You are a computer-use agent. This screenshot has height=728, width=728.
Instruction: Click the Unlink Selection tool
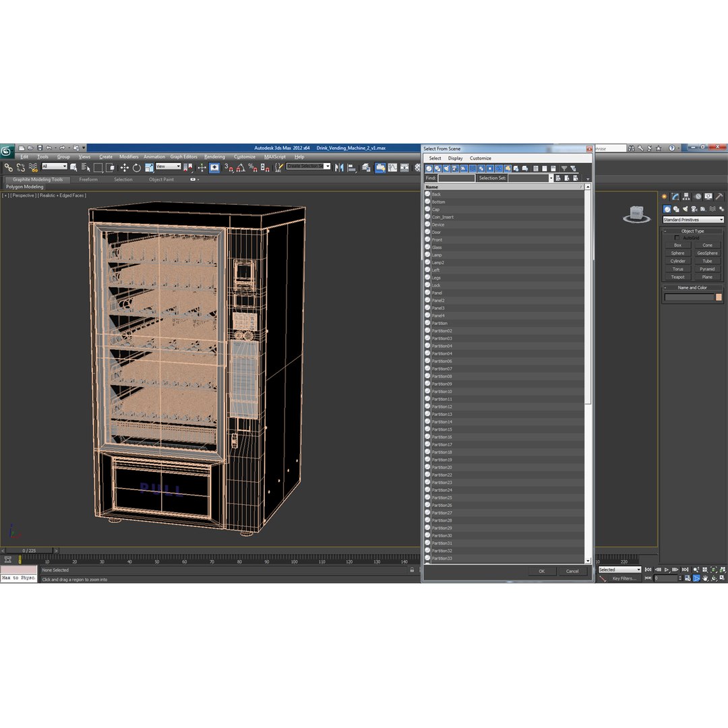tap(20, 168)
